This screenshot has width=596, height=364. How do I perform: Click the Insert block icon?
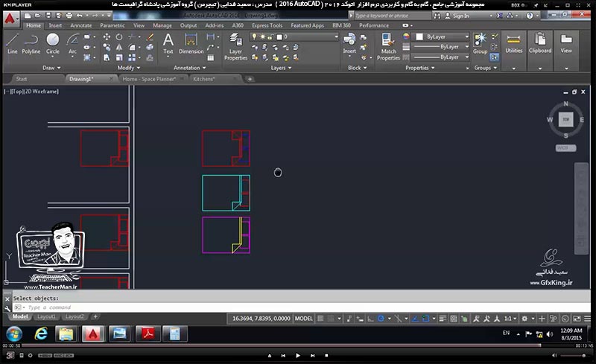click(x=349, y=44)
